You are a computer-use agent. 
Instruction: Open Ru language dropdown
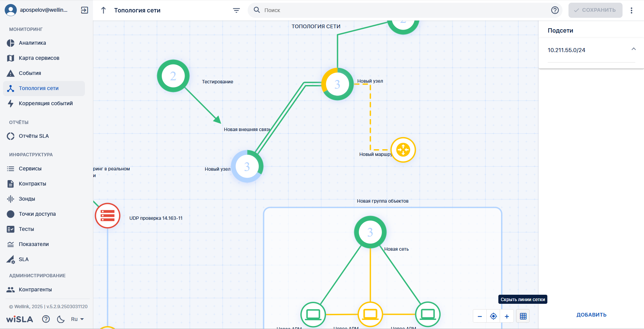(77, 319)
